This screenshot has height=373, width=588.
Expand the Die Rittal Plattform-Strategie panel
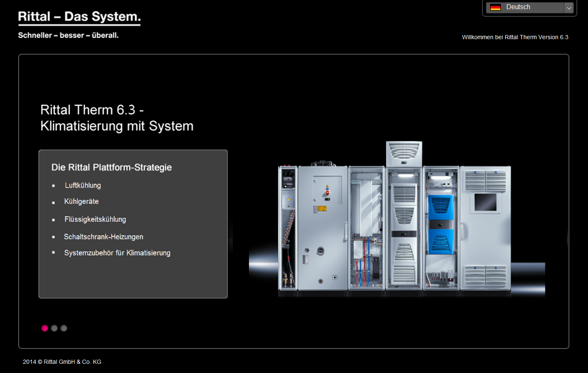tap(111, 167)
